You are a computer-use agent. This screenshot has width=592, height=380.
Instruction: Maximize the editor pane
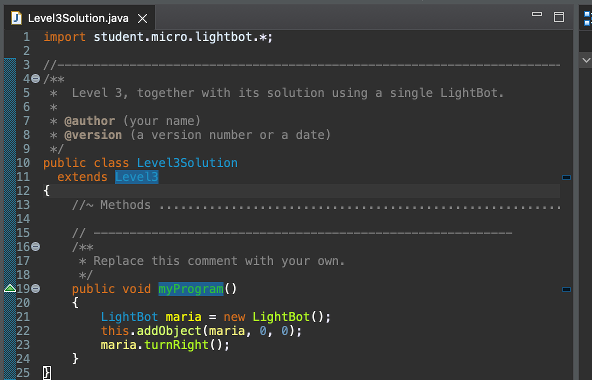point(559,17)
